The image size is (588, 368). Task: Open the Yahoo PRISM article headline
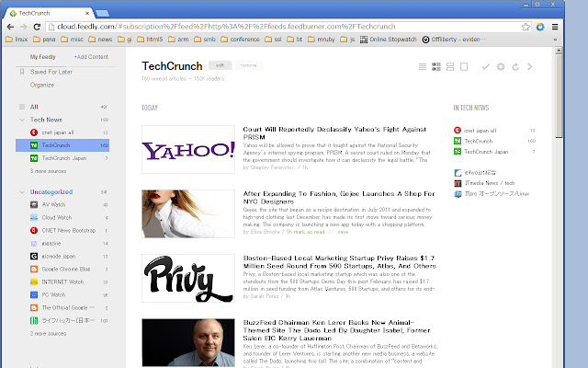[334, 132]
